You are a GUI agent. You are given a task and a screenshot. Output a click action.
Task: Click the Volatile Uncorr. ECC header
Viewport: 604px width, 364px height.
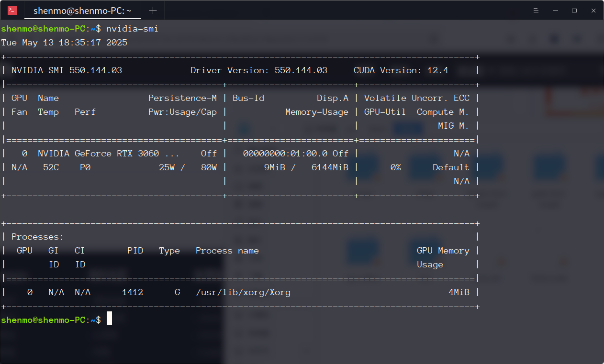pos(417,98)
